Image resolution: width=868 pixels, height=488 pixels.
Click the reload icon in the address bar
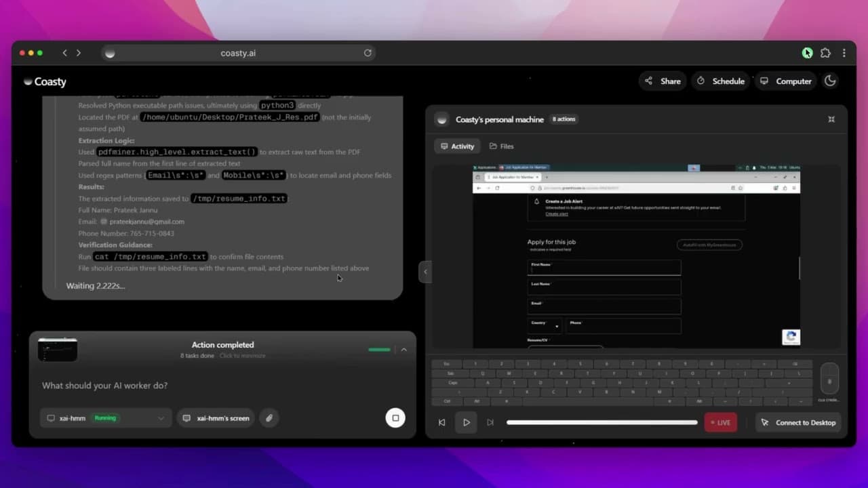click(x=368, y=52)
